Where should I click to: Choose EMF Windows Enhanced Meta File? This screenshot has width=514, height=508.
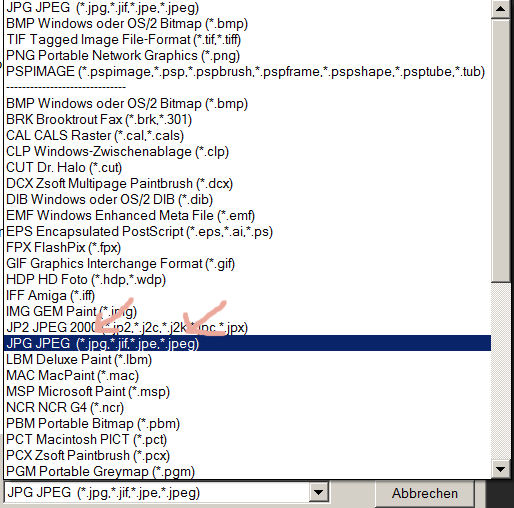click(247, 216)
